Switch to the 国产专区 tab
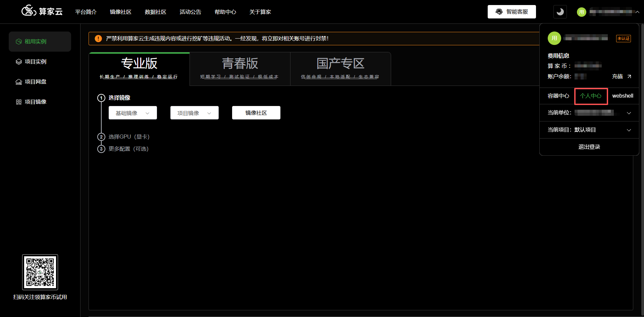Viewport: 644px width, 317px height. click(x=340, y=69)
